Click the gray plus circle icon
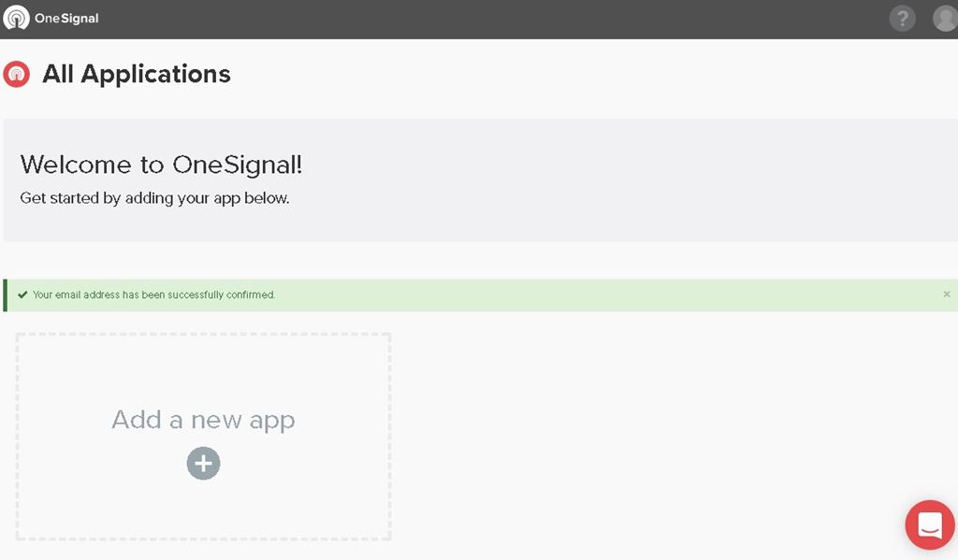Image resolution: width=958 pixels, height=560 pixels. point(203,463)
